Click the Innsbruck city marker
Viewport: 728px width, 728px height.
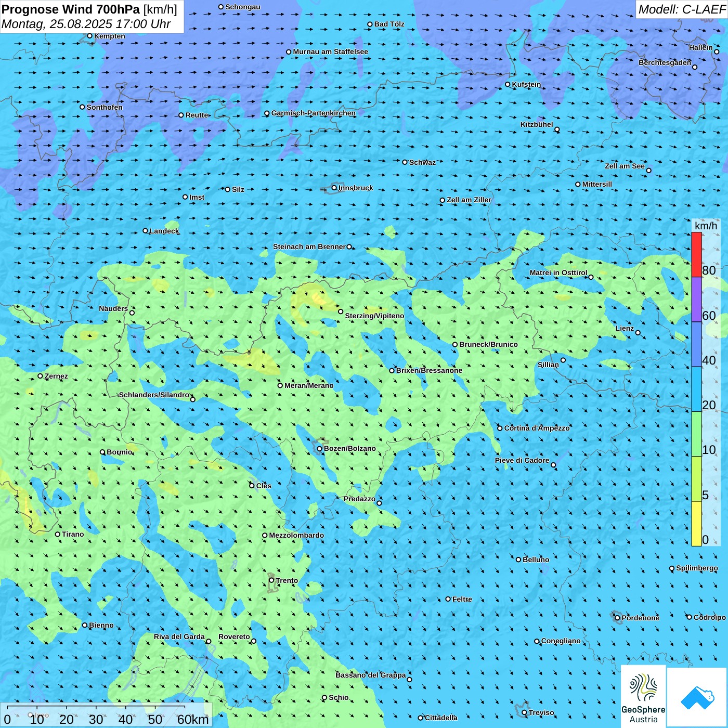coord(334,188)
